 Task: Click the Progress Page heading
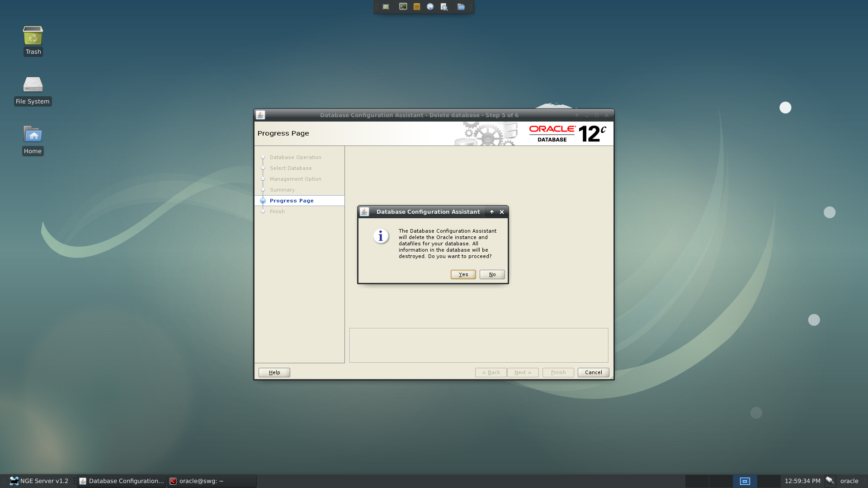(283, 133)
